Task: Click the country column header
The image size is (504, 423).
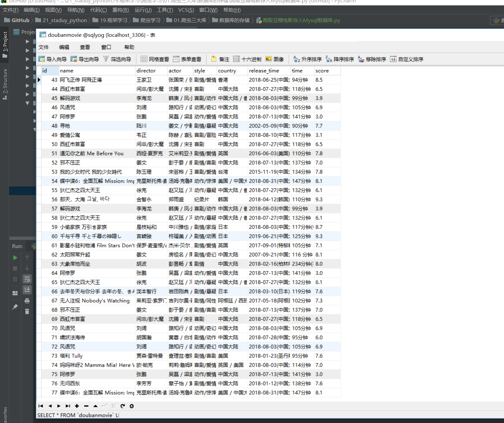Action: (232, 71)
